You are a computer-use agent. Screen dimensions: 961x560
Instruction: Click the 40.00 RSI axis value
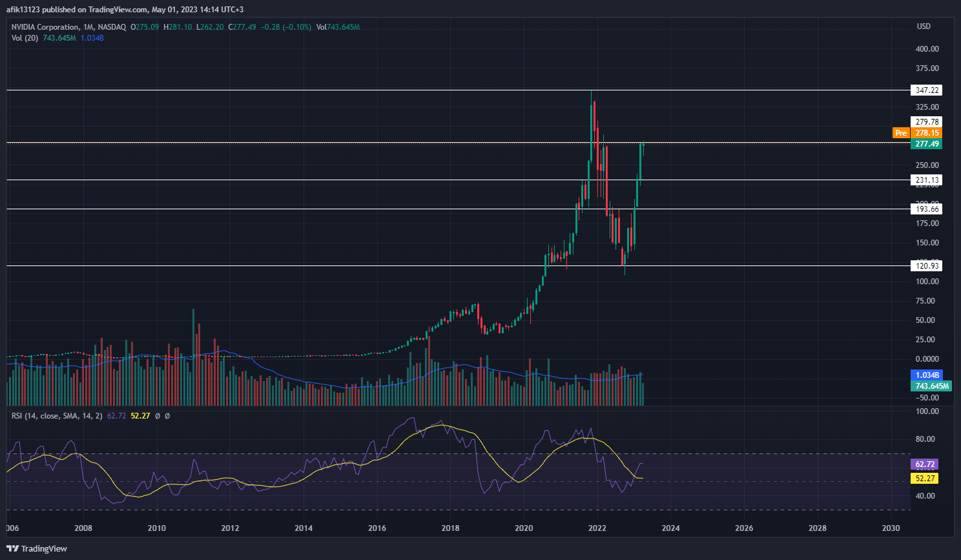click(x=925, y=496)
